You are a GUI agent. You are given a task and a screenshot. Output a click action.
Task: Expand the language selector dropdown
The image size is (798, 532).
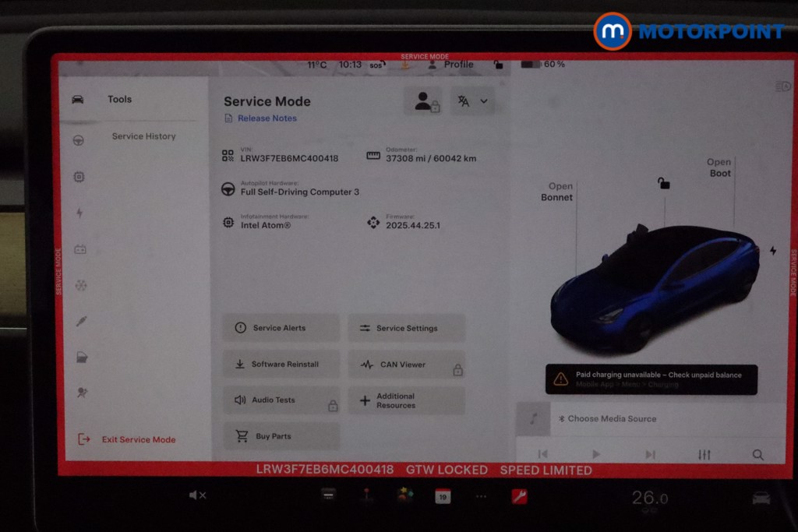pyautogui.click(x=472, y=101)
